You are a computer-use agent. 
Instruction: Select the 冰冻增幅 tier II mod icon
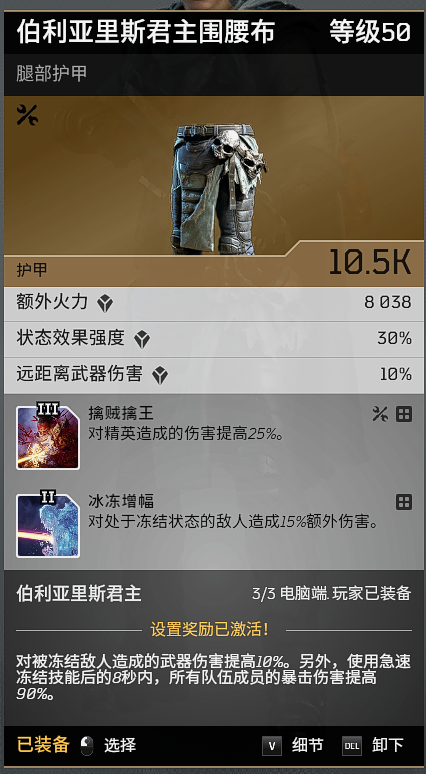click(48, 525)
